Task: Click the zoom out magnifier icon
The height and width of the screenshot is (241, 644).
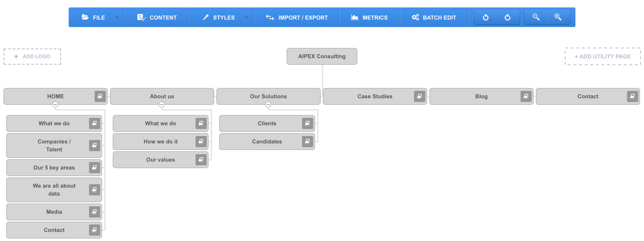Action: pyautogui.click(x=535, y=17)
